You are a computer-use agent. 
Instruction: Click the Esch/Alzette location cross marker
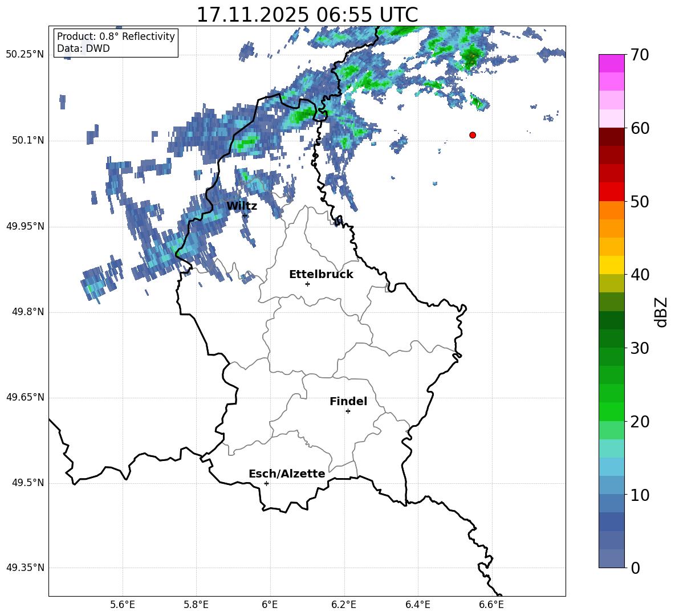(266, 483)
